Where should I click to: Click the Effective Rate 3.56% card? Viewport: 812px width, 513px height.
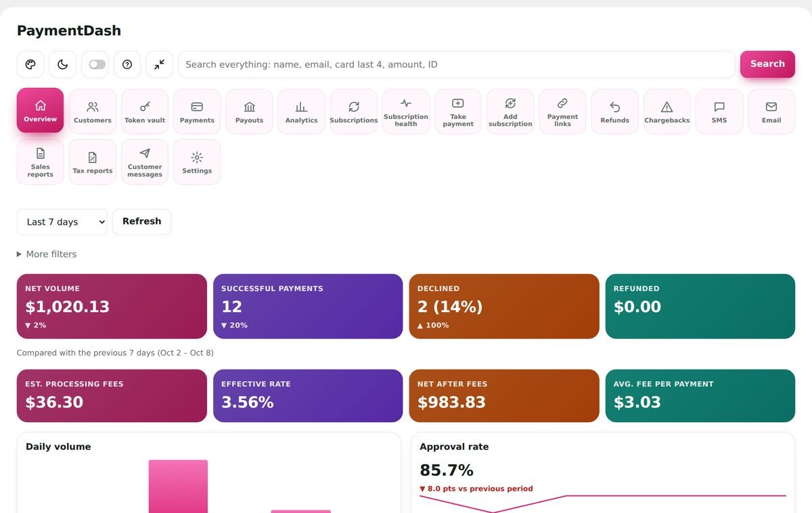(308, 396)
